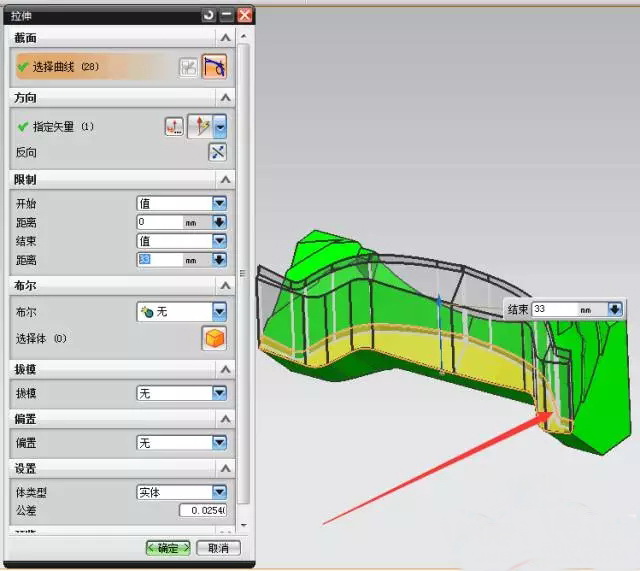This screenshot has height=571, width=640.
Task: Click the 公差 tolerance input field
Action: [203, 511]
